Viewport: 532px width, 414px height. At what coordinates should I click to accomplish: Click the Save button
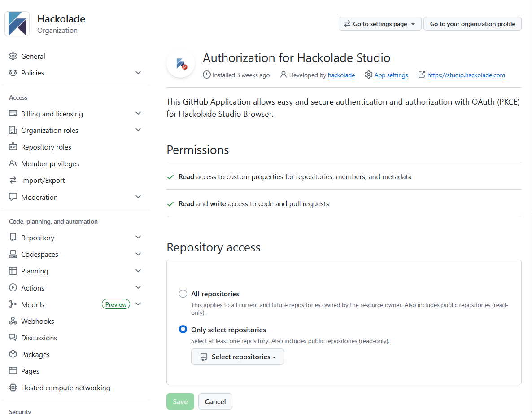tap(180, 401)
